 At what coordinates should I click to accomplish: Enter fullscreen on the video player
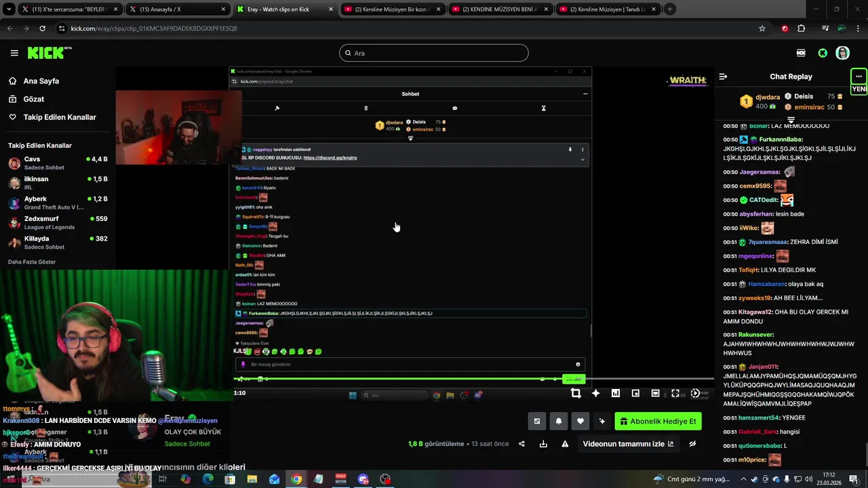coord(675,393)
